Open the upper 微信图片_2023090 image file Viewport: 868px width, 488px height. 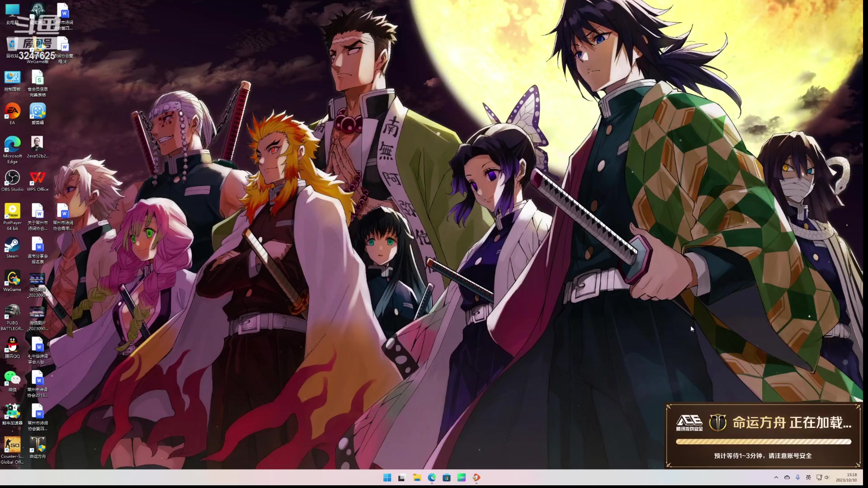point(38,285)
